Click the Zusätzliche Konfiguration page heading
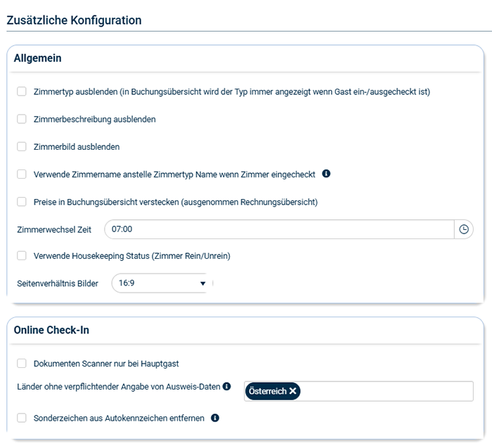The height and width of the screenshot is (448, 492). [x=74, y=20]
